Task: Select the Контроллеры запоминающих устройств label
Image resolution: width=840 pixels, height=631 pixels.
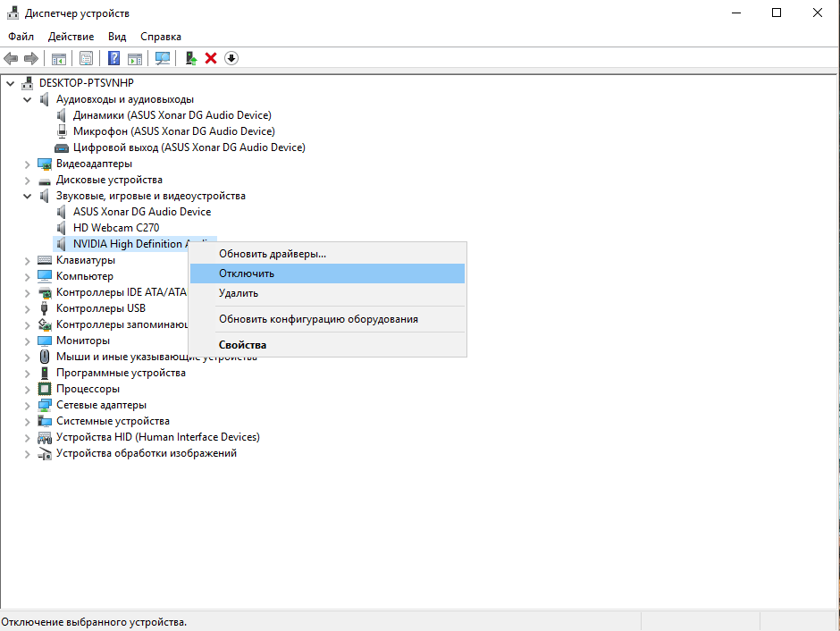Action: (x=122, y=324)
